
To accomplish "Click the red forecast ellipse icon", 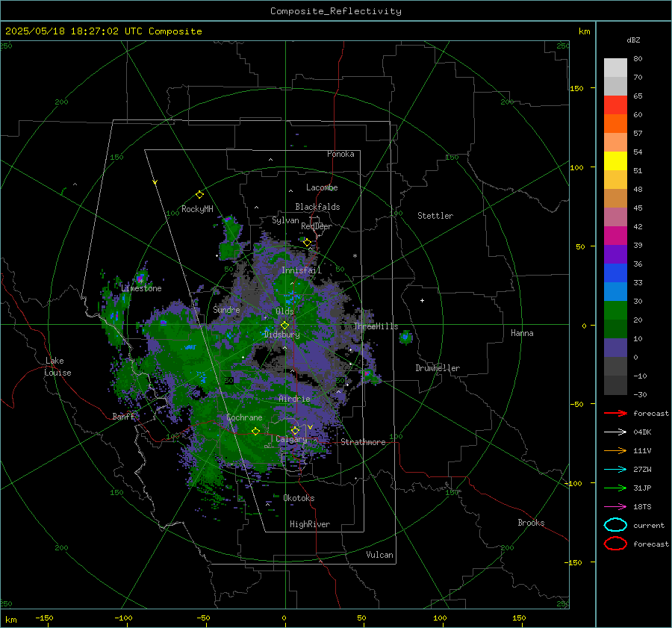I will (615, 544).
